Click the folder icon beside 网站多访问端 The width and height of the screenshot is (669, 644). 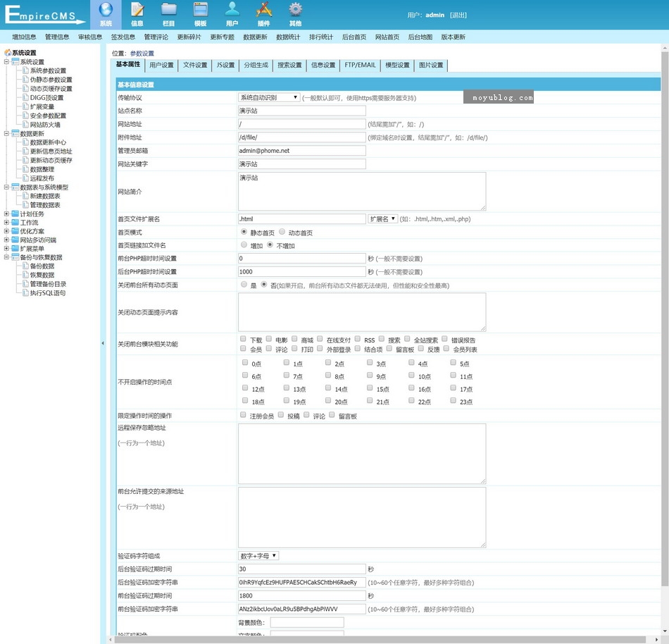15,240
